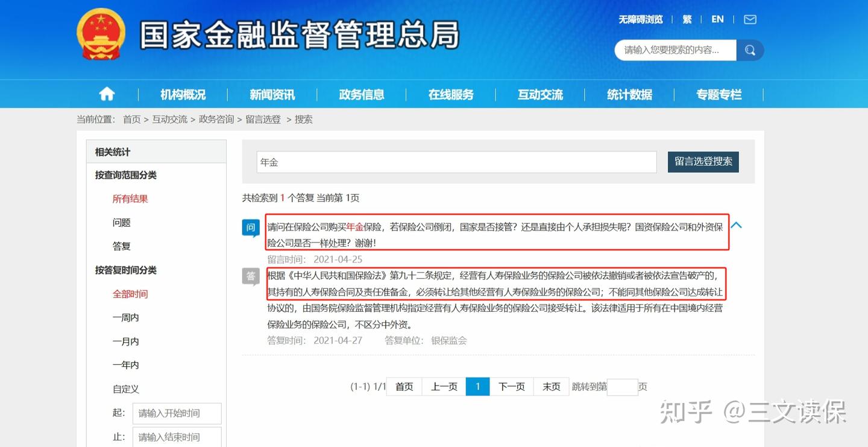Image resolution: width=868 pixels, height=447 pixels.
Task: Filter by 一月内
Action: (125, 341)
